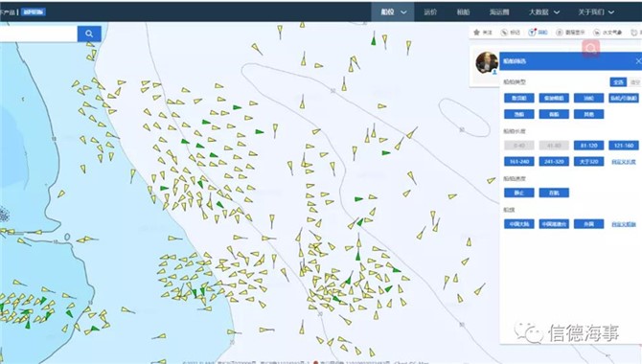Open the ship filter funnel icon
This screenshot has width=642, height=364.
pos(532,33)
